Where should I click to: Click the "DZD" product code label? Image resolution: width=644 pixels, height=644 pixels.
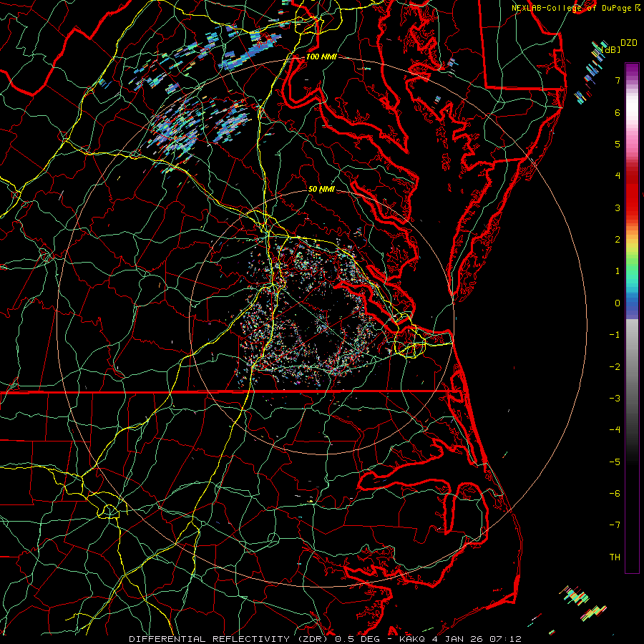629,43
